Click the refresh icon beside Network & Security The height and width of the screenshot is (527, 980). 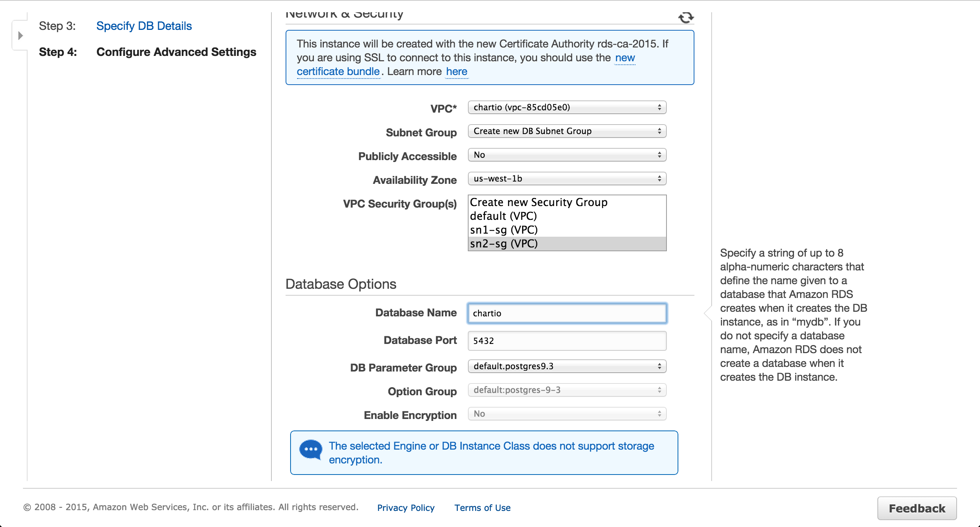(686, 17)
